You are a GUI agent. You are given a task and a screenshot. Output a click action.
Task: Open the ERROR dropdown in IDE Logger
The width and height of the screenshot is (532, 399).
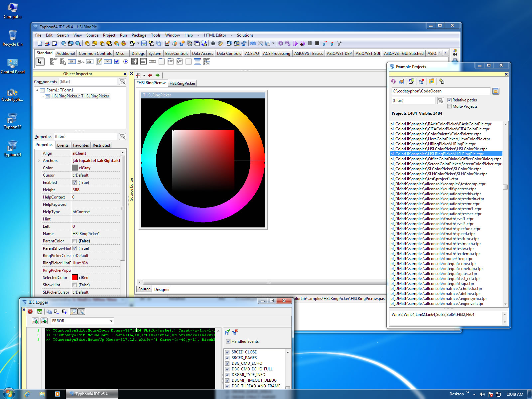[111, 321]
